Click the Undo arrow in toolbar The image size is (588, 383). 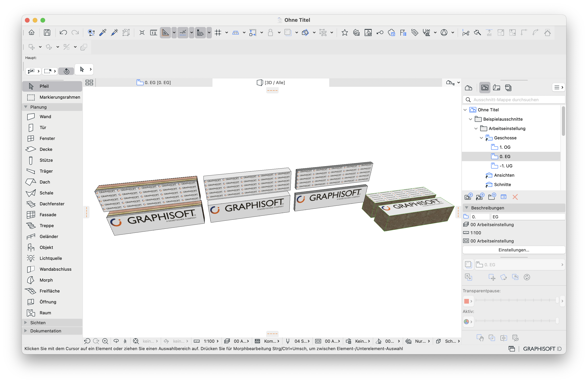[63, 32]
